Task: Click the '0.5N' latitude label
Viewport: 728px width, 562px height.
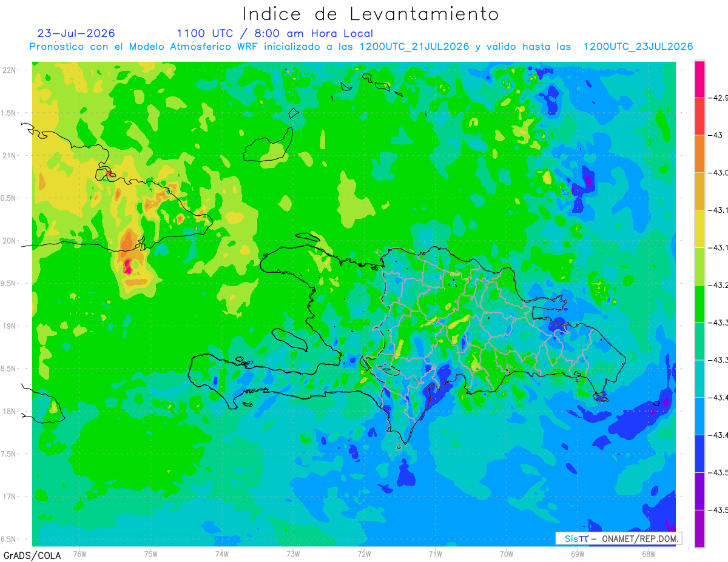Action: point(9,198)
